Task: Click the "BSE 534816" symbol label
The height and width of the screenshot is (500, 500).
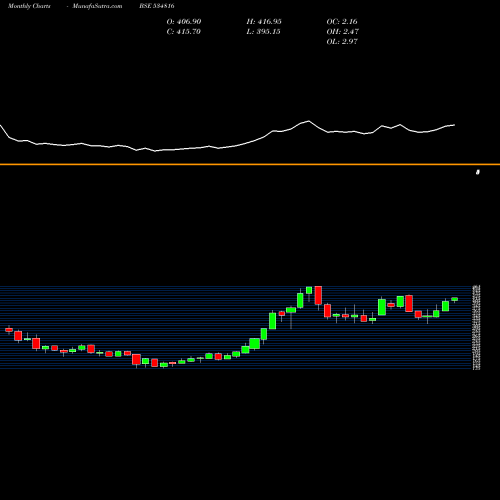Action: (x=157, y=6)
